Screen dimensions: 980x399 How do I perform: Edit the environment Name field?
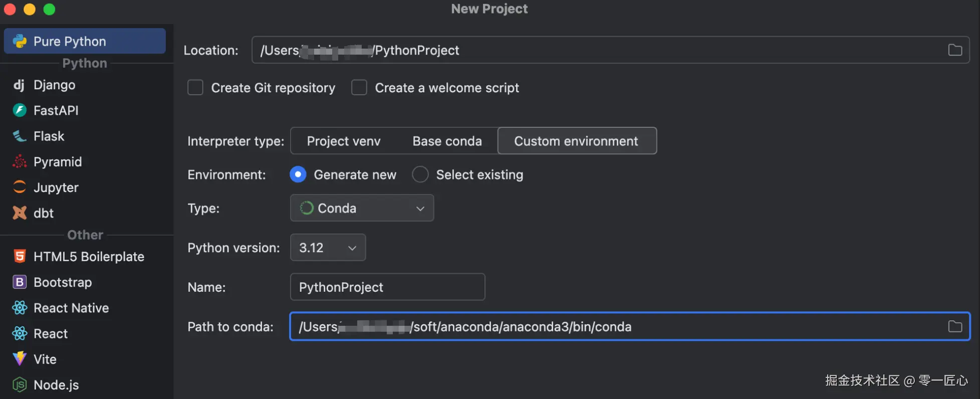387,287
